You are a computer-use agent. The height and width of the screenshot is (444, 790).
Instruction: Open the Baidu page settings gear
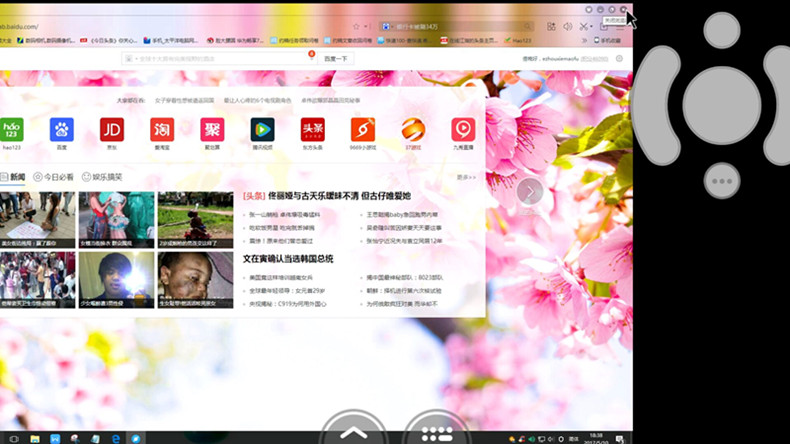(x=619, y=58)
